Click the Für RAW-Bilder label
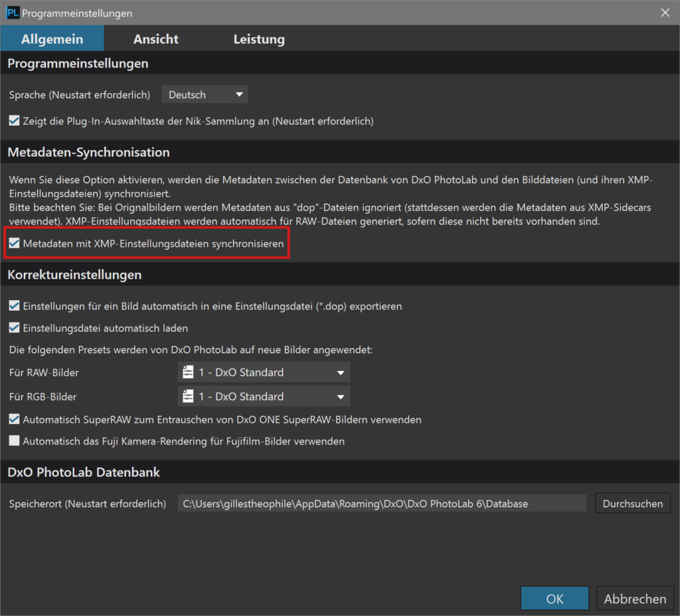The width and height of the screenshot is (680, 616). 44,372
